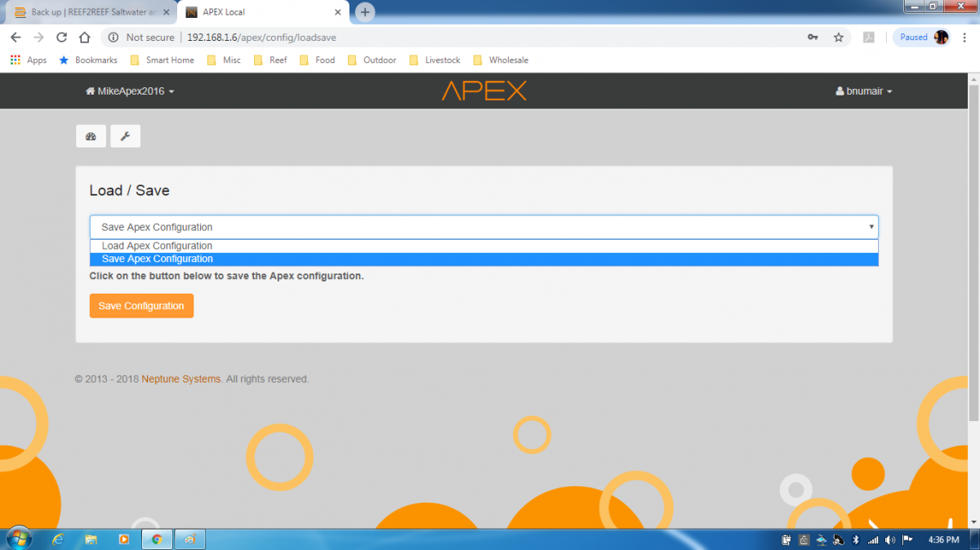Click the 'Click on the button below' instruction text
This screenshot has height=550, width=980.
click(x=226, y=276)
